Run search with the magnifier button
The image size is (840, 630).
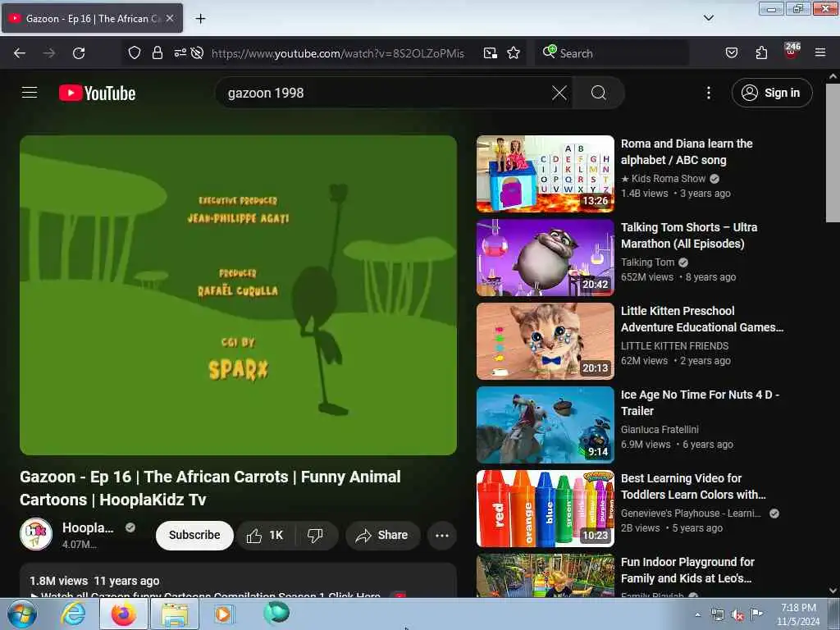point(598,94)
